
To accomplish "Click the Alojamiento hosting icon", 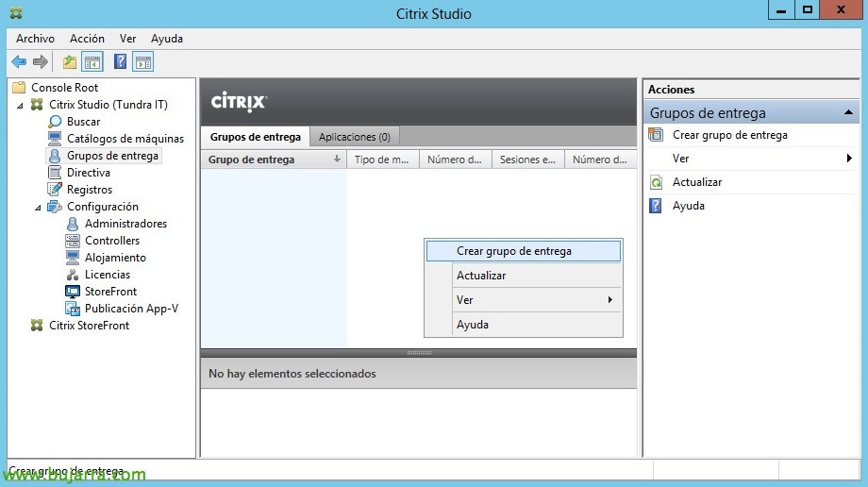I will (73, 258).
